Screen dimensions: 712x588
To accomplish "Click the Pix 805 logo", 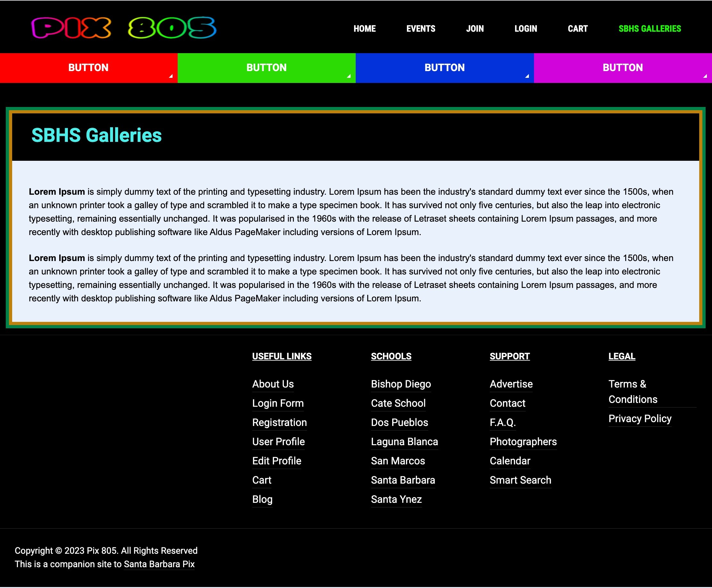I will [124, 28].
